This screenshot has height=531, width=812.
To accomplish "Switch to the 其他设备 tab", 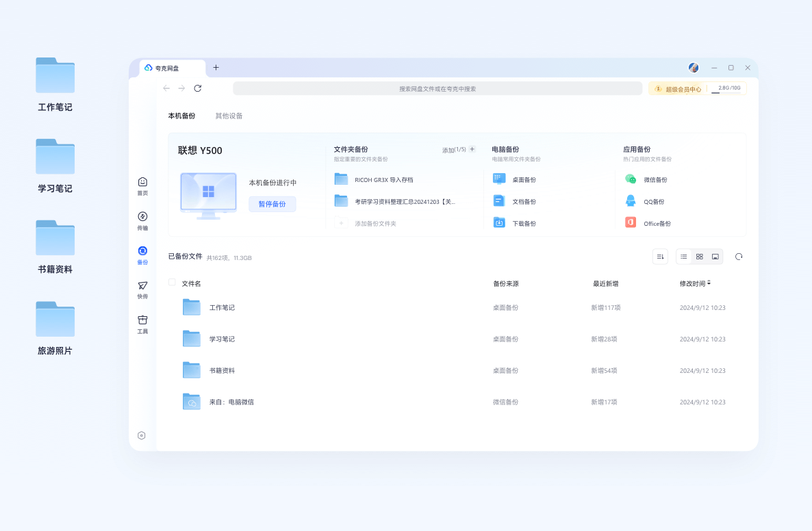I will point(229,116).
